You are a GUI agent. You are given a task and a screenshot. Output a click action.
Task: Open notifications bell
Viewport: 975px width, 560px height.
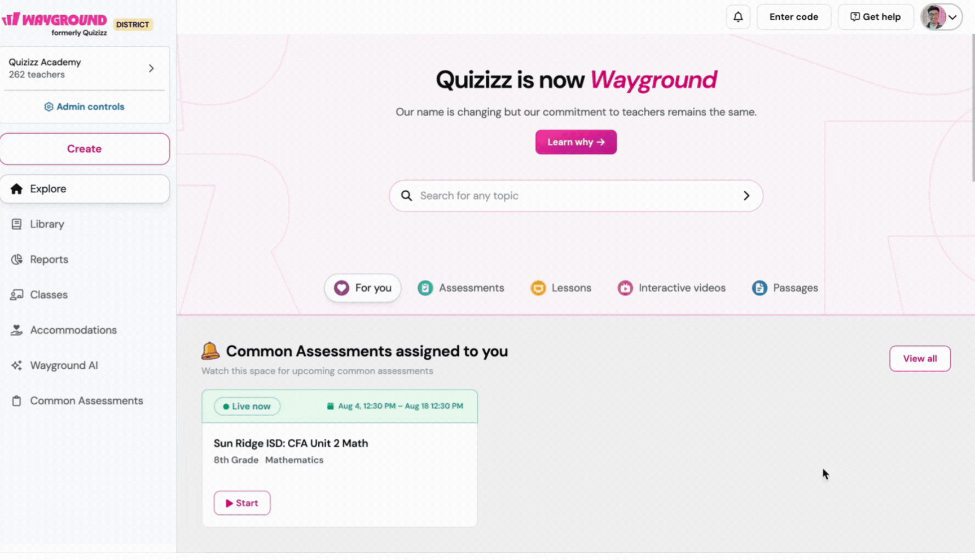[x=738, y=17]
